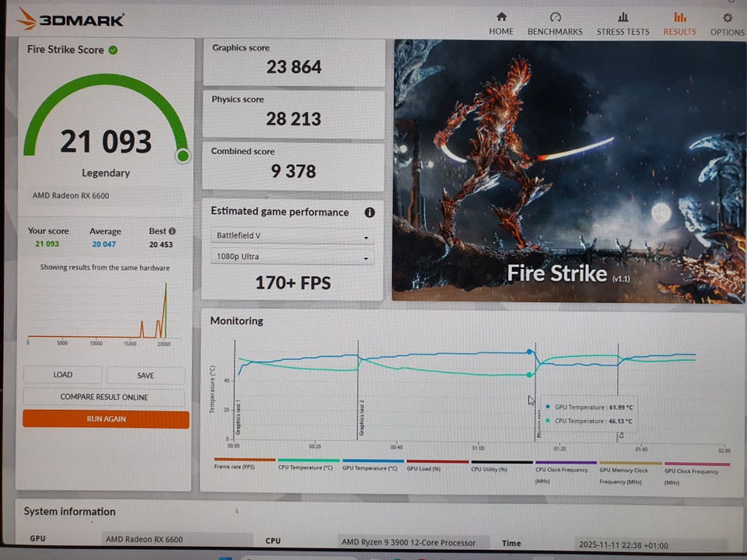Click the Graphics test 2 marker line

[x=358, y=390]
